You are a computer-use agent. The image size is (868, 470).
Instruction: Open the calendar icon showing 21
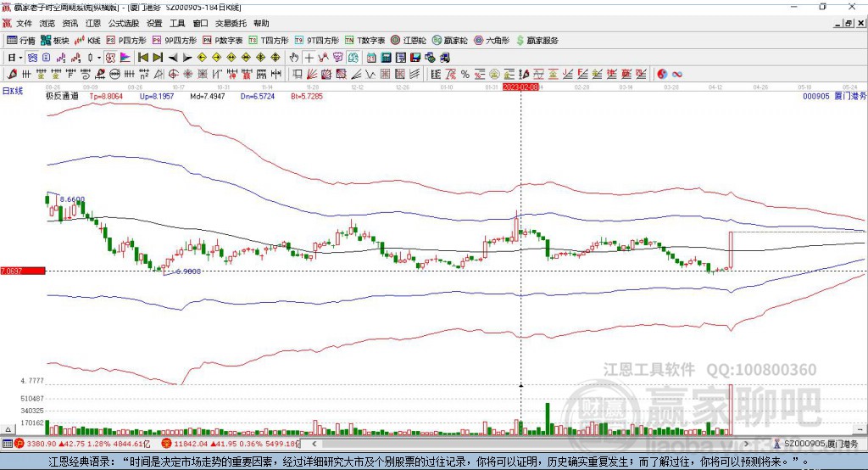click(371, 58)
